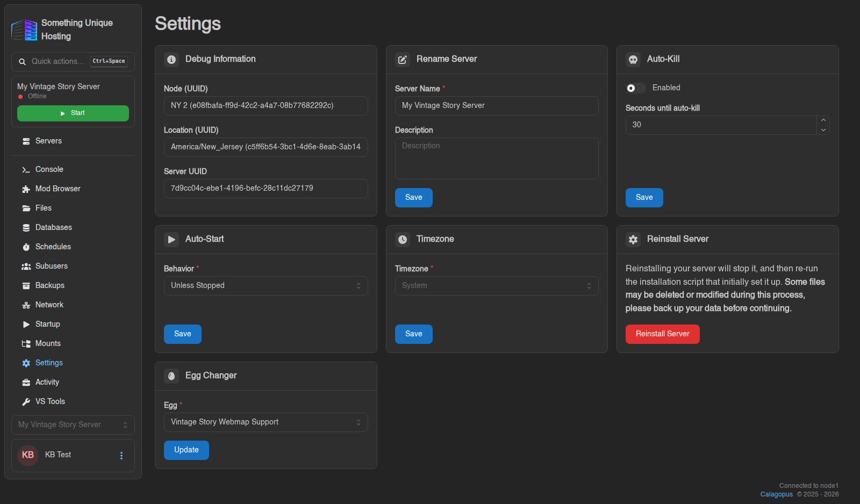Open the Auto-Start Behavior dropdown

(x=266, y=286)
